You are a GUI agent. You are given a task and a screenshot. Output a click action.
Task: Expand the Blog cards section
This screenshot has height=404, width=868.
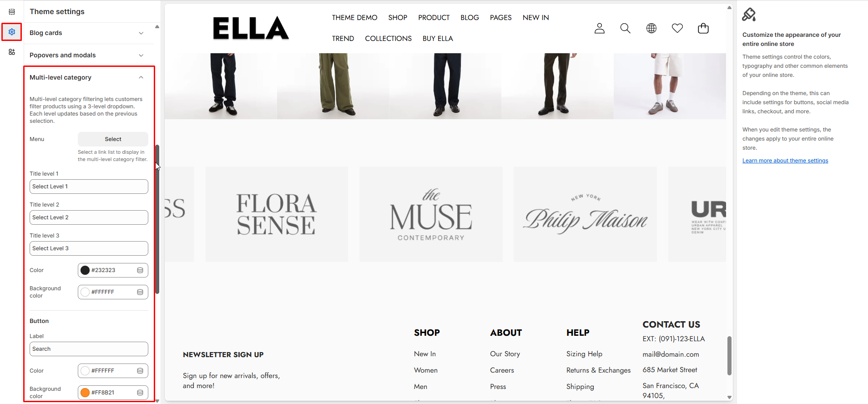coord(89,33)
